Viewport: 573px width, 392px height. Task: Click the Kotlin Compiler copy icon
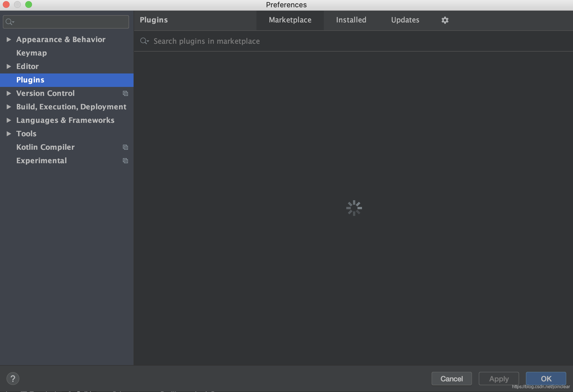click(125, 147)
